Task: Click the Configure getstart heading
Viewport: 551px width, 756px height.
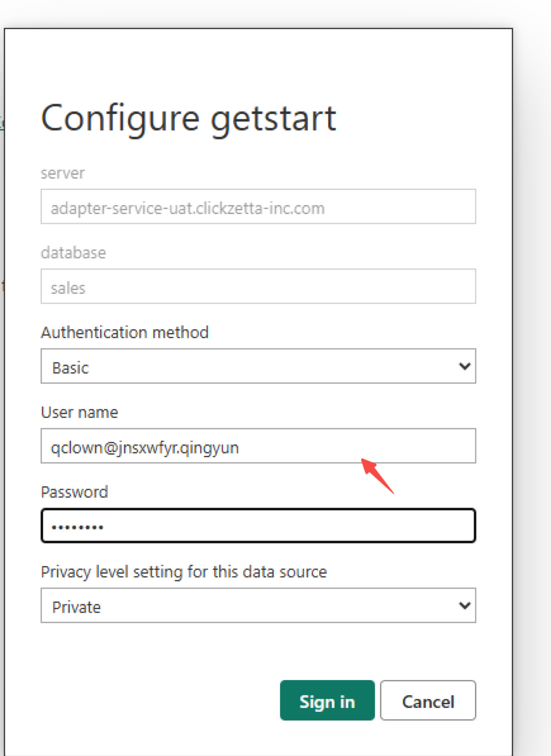Action: 188,118
